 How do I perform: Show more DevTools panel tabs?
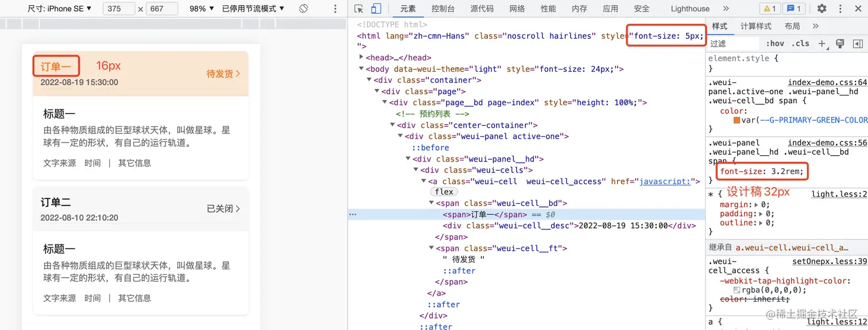[x=726, y=9]
